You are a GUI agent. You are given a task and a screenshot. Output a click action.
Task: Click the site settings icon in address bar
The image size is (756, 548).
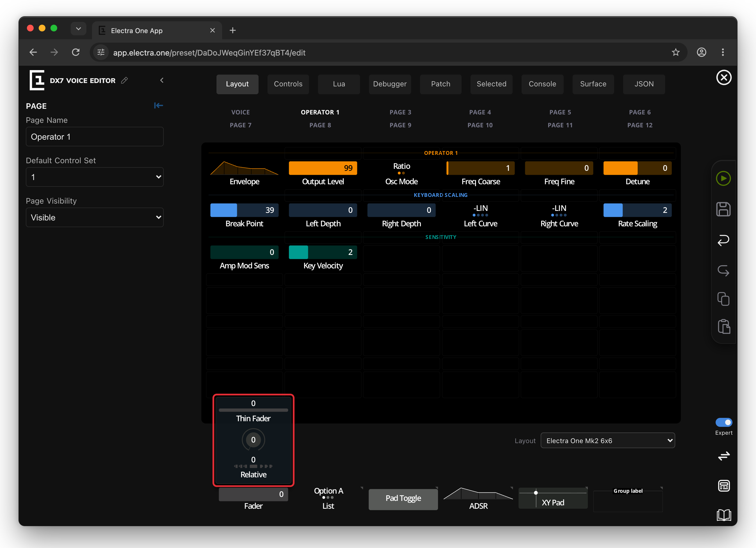(x=101, y=52)
